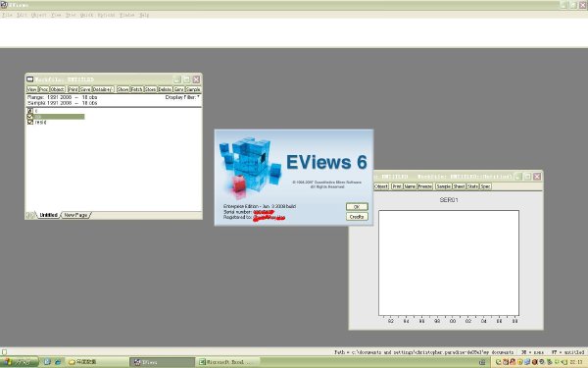Click OK in EViews 6 about dialog
Viewport: 588px width, 368px height.
pyautogui.click(x=357, y=206)
